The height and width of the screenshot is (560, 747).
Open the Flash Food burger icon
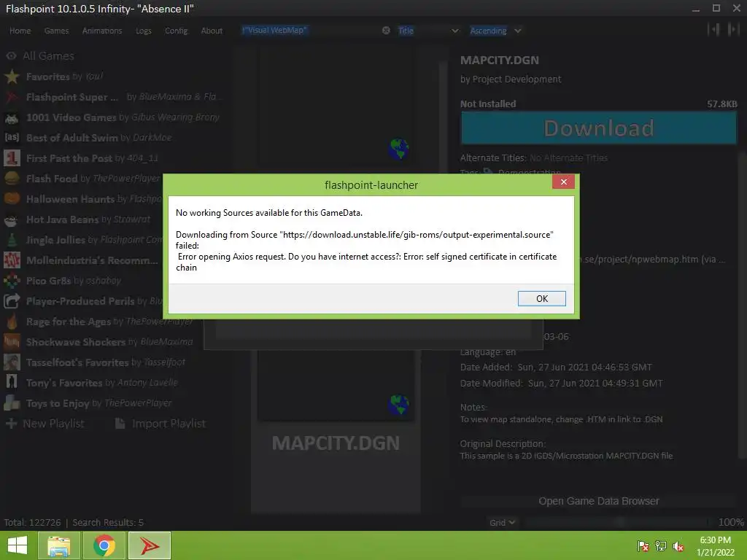12,179
